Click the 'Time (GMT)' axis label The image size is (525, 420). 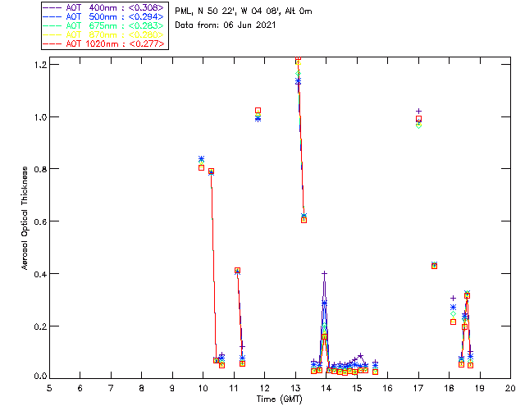coord(280,399)
